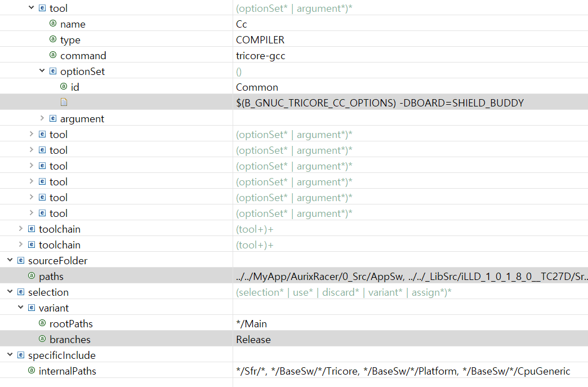
Task: Click the element icon beside argument
Action: pyautogui.click(x=53, y=118)
